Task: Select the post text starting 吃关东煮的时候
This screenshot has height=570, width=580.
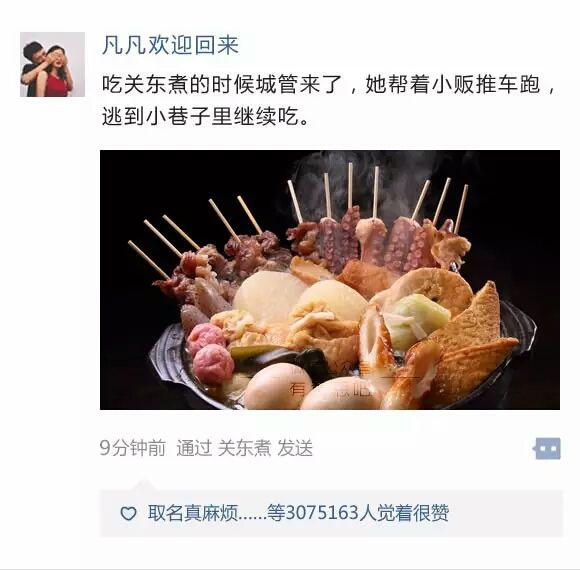Action: [x=328, y=101]
